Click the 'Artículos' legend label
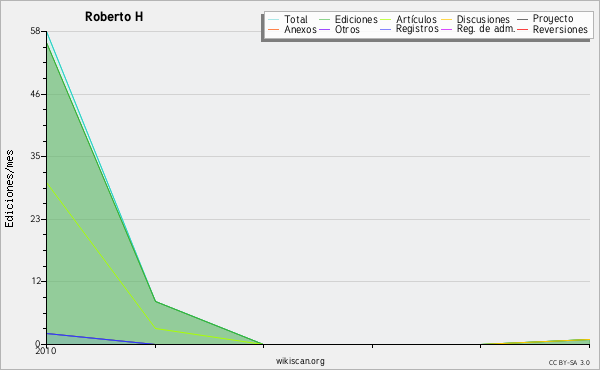The image size is (600, 370). (416, 19)
